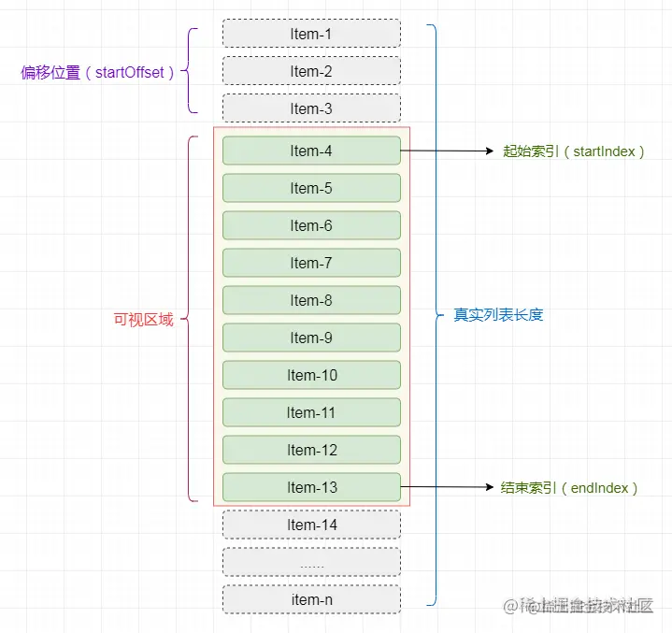Screen dimensions: 672x633
Task: Select the green Item-6 box
Action: 311,225
